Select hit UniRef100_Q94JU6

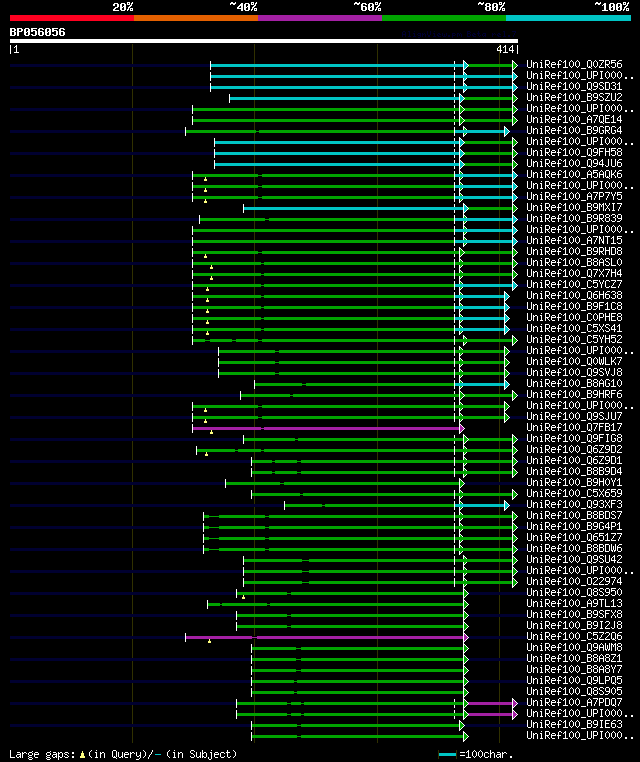coord(574,164)
